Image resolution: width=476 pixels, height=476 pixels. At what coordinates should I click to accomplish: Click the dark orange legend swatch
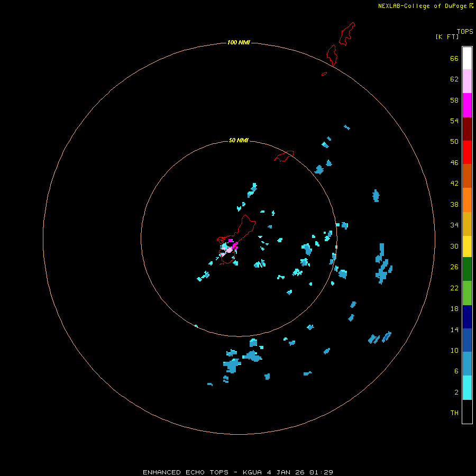click(467, 176)
